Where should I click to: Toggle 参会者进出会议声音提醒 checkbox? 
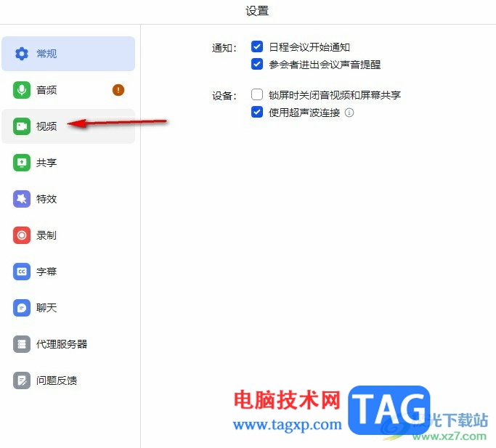(x=256, y=64)
